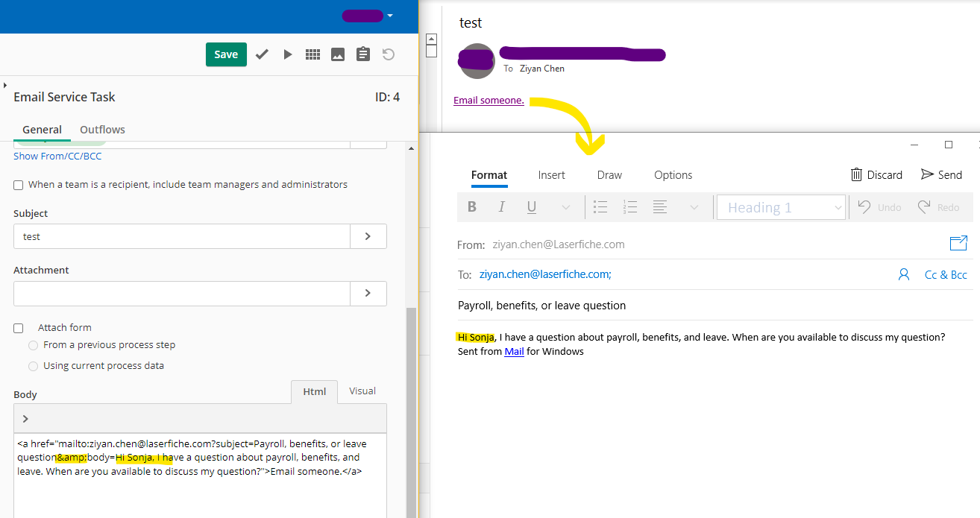Switch Body editor to Visual tab
The width and height of the screenshot is (980, 518).
[x=362, y=391]
